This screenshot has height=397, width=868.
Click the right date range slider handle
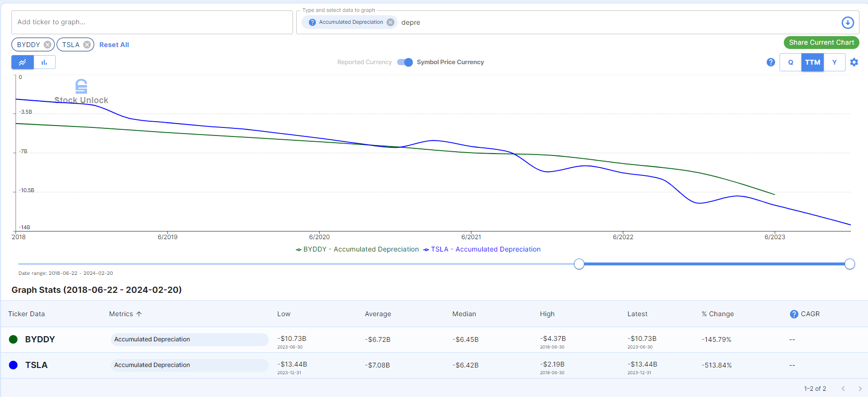[x=850, y=264]
